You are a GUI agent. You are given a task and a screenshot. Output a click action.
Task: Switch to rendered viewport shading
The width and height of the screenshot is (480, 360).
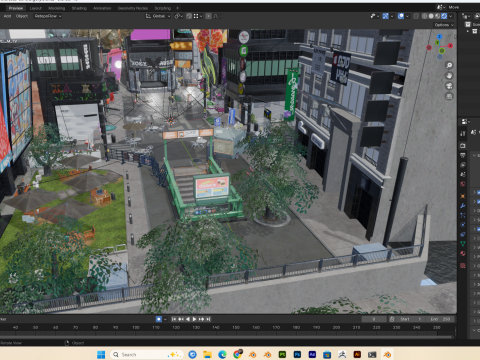(444, 16)
